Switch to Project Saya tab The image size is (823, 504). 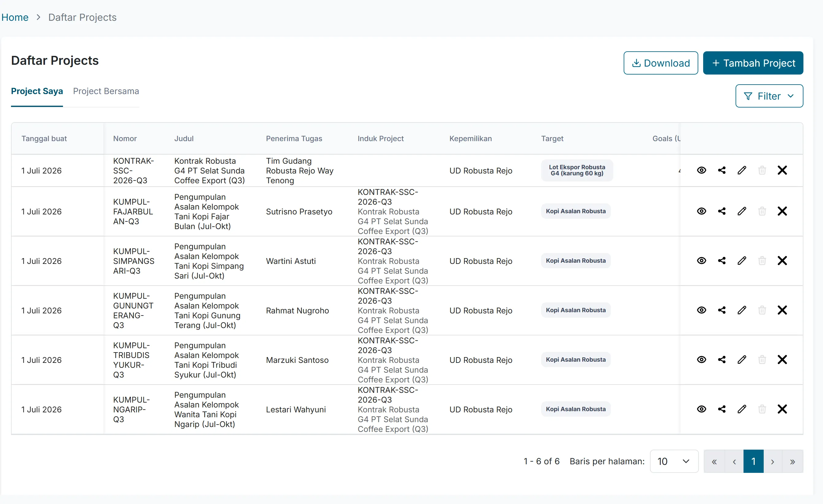[37, 91]
